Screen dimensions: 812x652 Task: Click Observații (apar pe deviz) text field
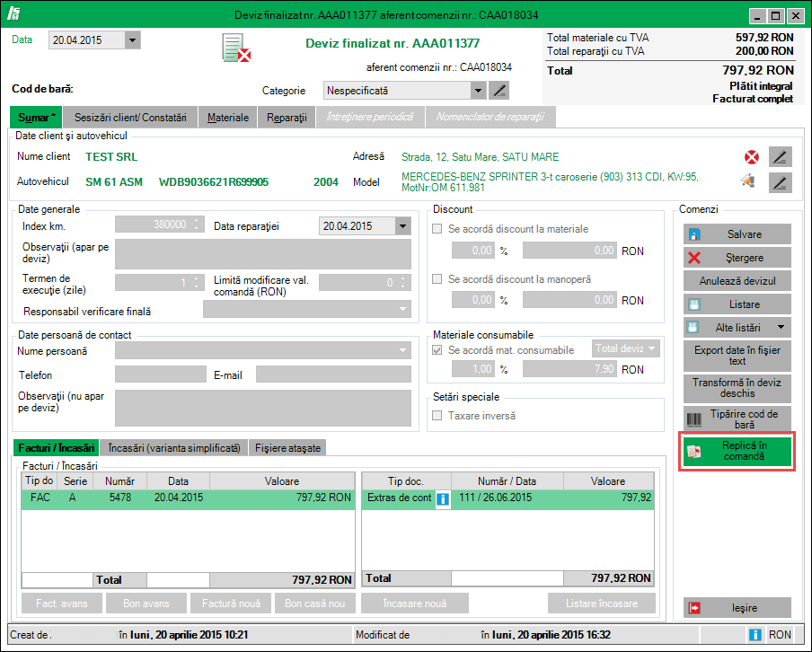263,254
